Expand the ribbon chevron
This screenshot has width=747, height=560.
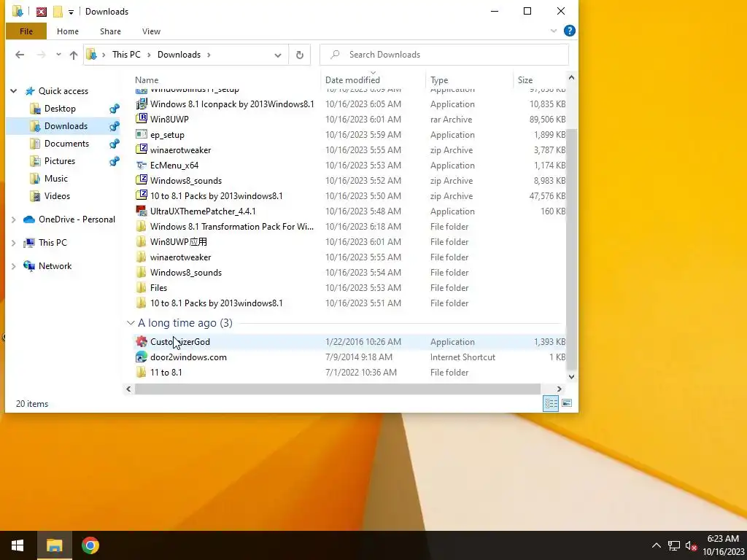[x=554, y=31]
